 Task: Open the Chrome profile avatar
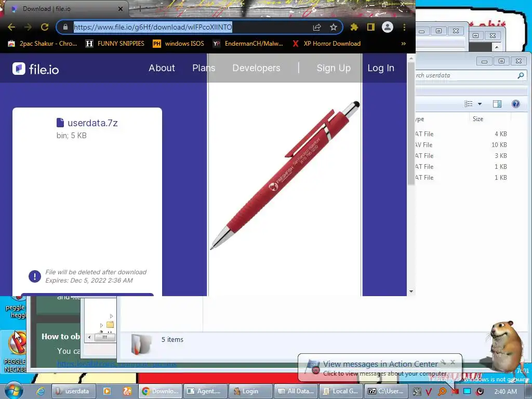click(x=388, y=27)
